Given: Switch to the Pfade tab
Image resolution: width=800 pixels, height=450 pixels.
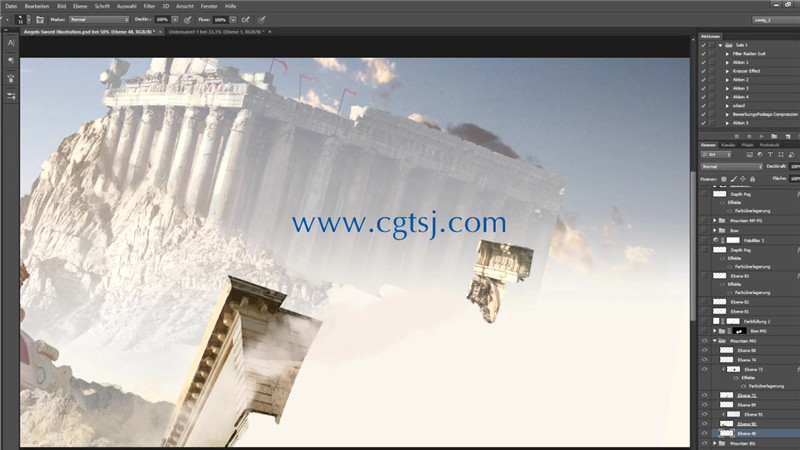Looking at the screenshot, I should pos(747,145).
